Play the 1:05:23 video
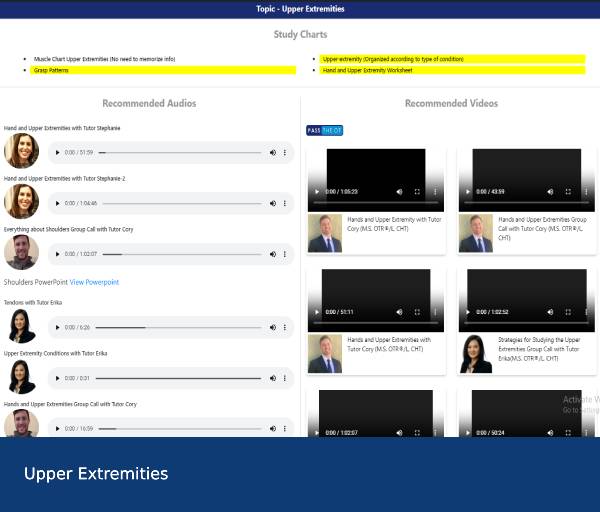The width and height of the screenshot is (600, 512). point(318,191)
